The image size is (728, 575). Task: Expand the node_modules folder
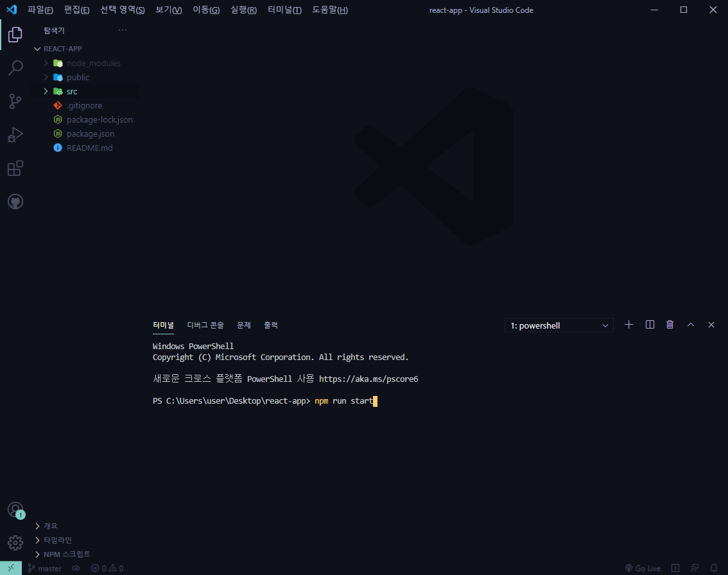pos(85,63)
